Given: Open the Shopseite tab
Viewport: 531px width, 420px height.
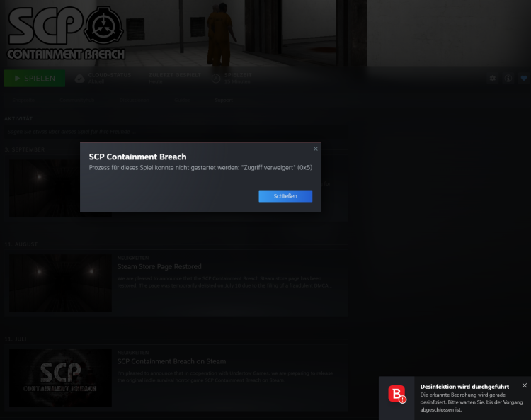Looking at the screenshot, I should click(x=23, y=101).
